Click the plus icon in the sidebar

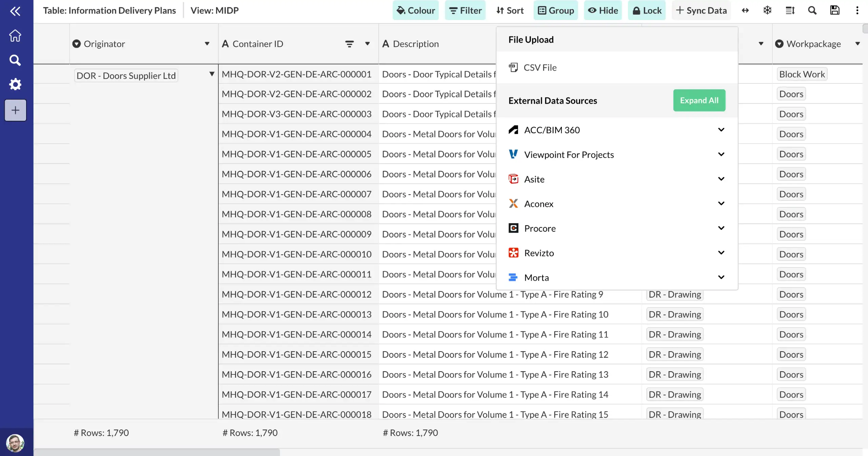pos(15,110)
